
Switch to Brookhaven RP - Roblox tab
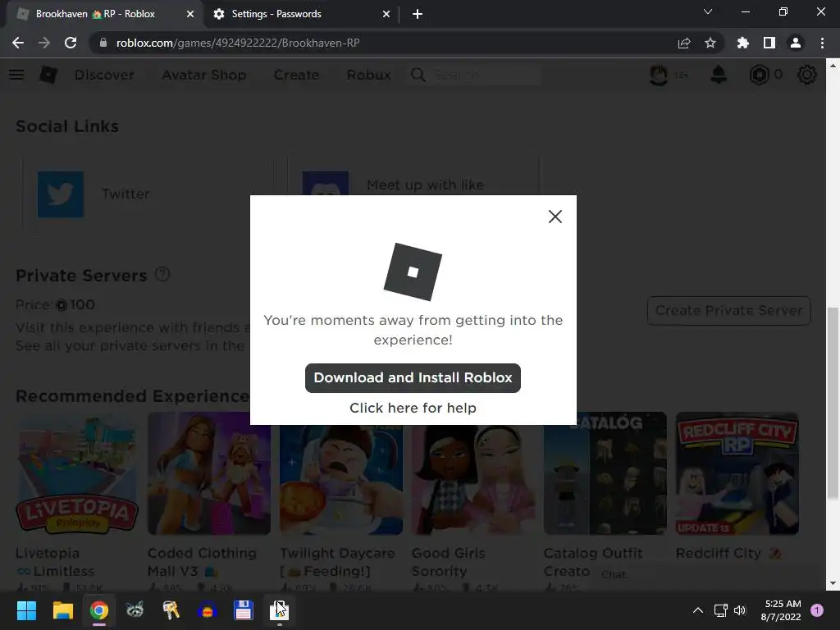[x=95, y=14]
